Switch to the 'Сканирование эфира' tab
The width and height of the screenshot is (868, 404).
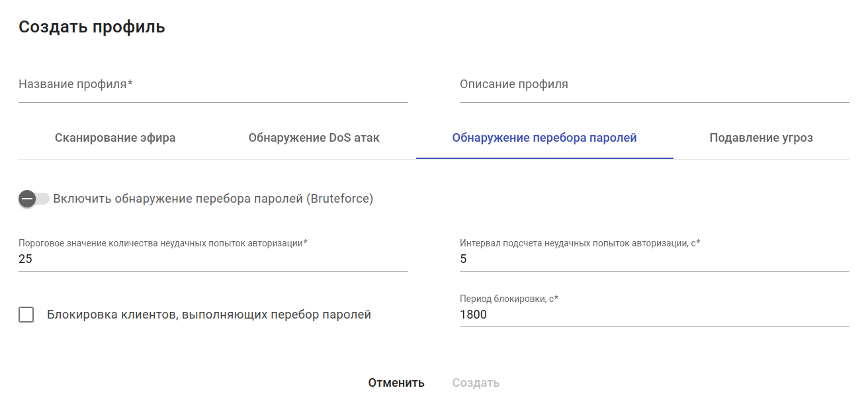[115, 138]
